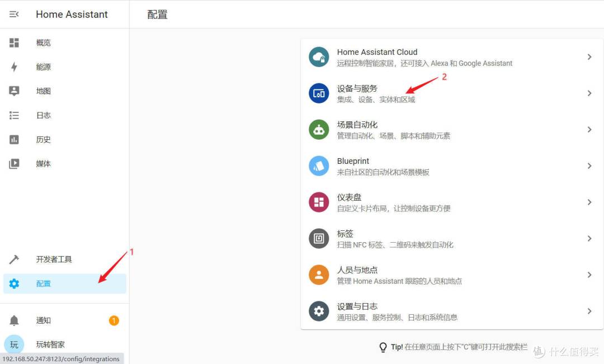Go to 概览 in the sidebar

click(x=65, y=42)
